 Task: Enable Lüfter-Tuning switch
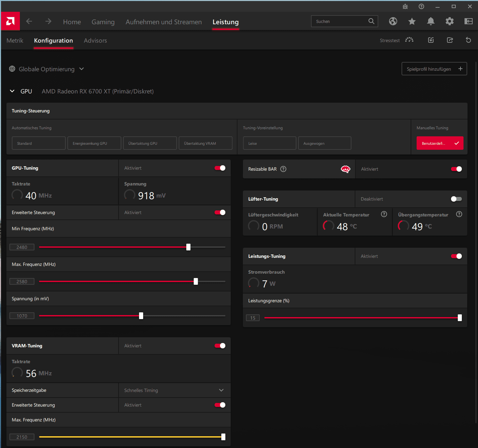pos(456,199)
